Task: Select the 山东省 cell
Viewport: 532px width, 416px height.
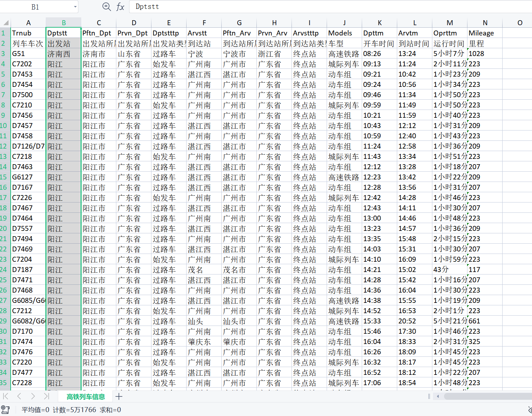Action: (134, 54)
